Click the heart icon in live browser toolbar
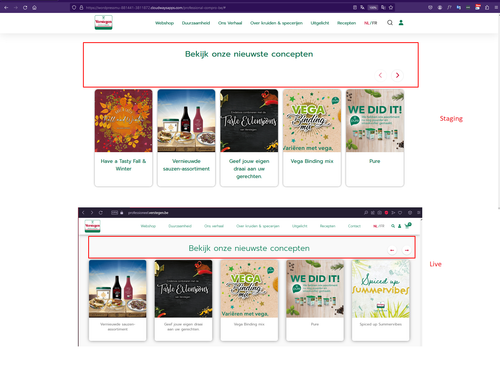The image size is (500, 386). (400, 213)
